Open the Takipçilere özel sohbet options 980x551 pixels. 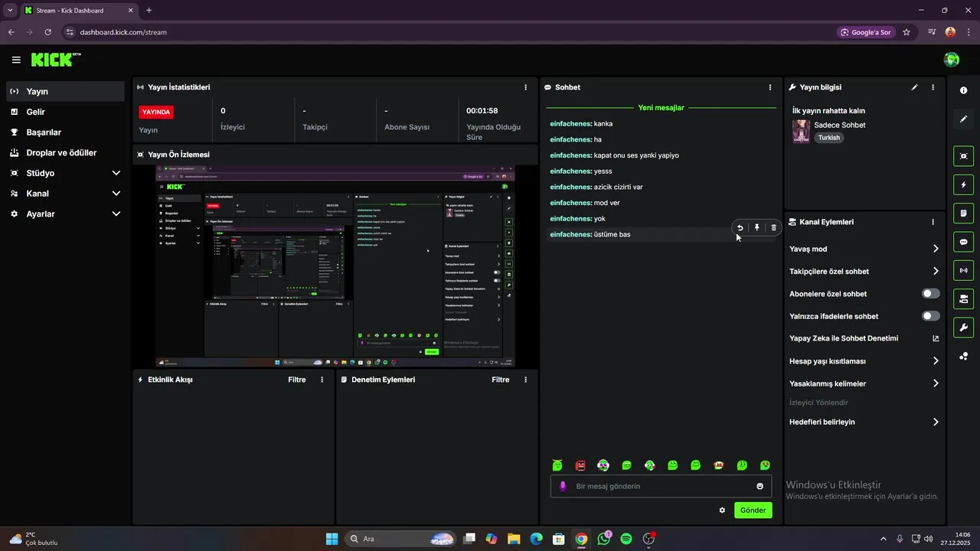click(864, 271)
